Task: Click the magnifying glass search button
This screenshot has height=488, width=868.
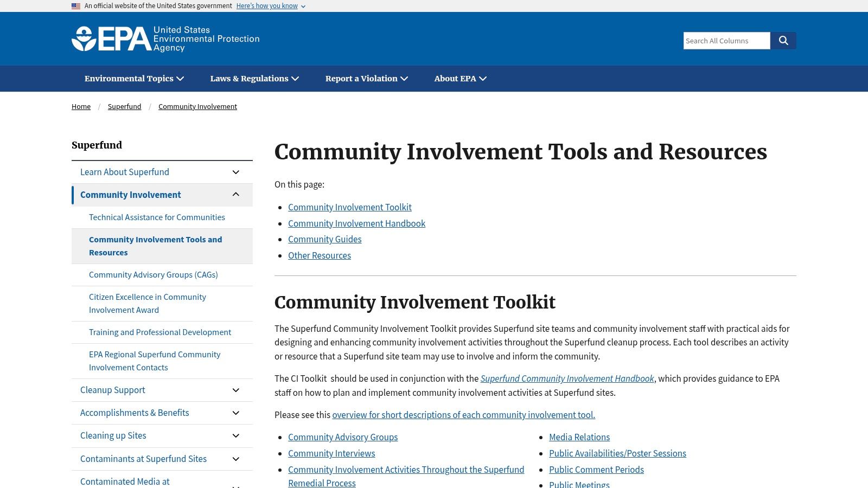Action: (783, 41)
